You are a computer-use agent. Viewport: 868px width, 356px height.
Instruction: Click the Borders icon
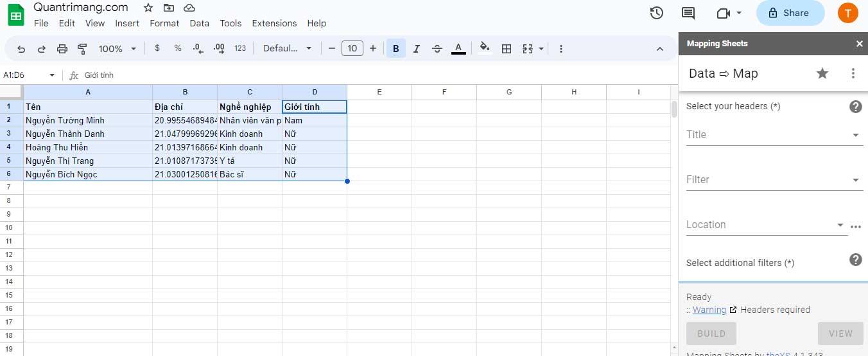tap(507, 48)
